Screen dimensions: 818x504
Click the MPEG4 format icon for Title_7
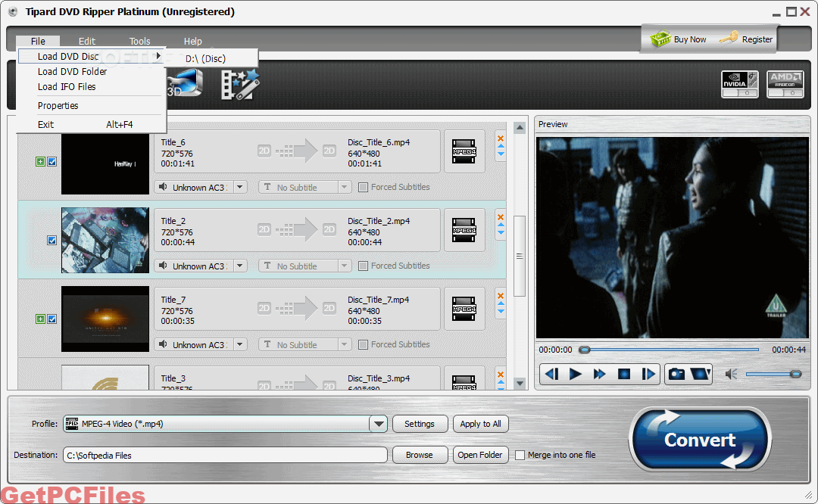pos(464,309)
